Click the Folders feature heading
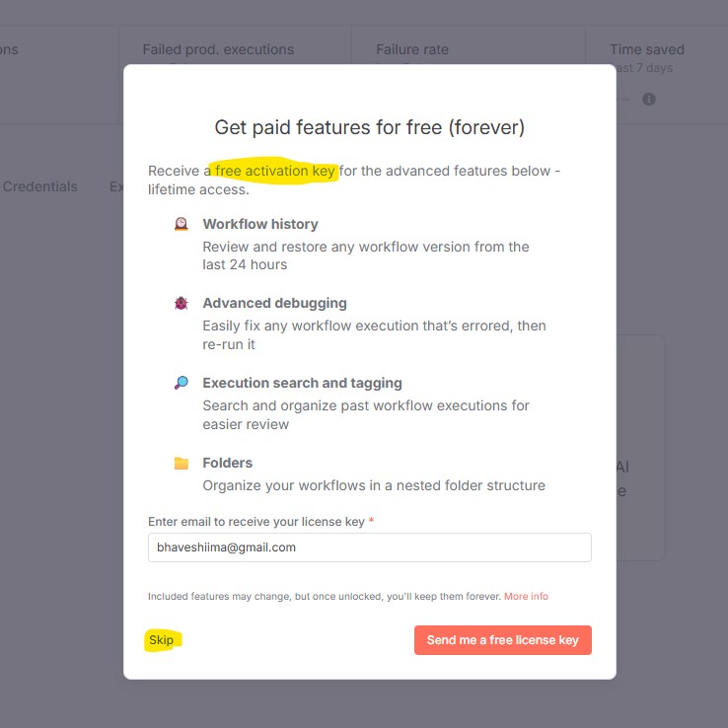728x728 pixels. coord(227,463)
